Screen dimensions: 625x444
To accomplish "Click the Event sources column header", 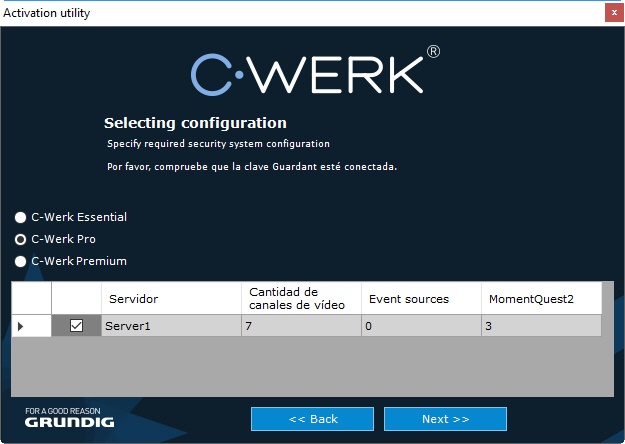I will (x=421, y=298).
